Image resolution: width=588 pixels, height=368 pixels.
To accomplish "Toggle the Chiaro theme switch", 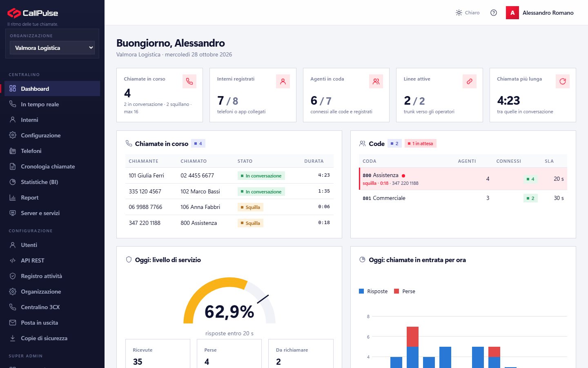I will (468, 13).
